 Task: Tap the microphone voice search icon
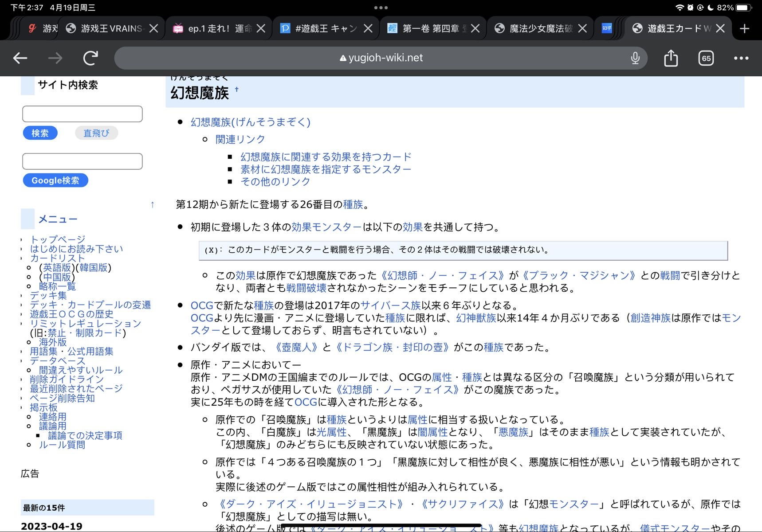[635, 58]
